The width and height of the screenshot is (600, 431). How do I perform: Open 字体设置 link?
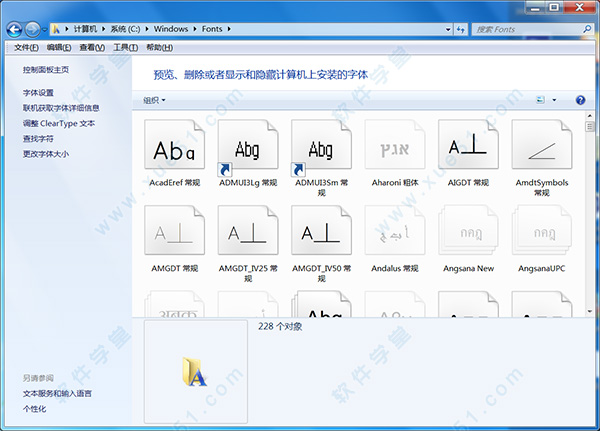(x=38, y=93)
